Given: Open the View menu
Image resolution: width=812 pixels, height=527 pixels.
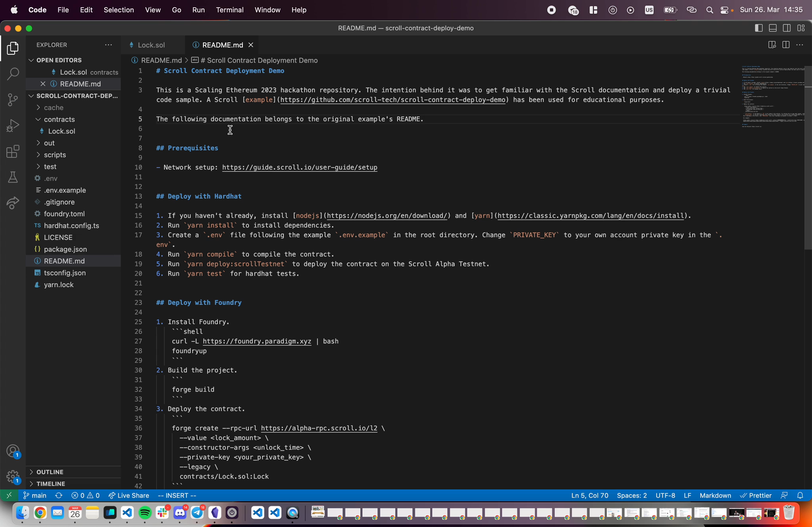Looking at the screenshot, I should pos(153,10).
